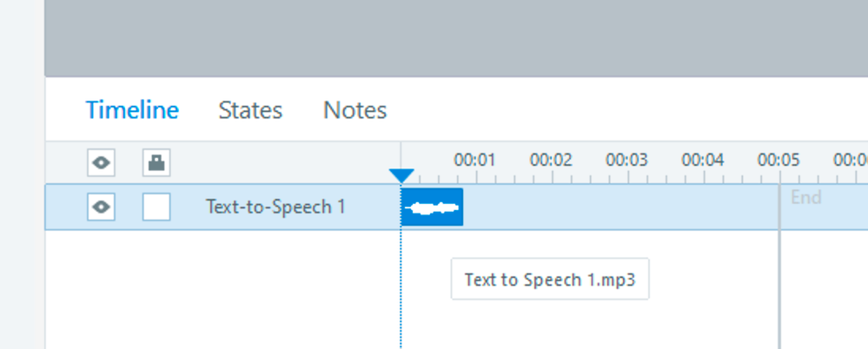
Task: Hide the Text-to-Speech 1 track
Action: click(101, 207)
